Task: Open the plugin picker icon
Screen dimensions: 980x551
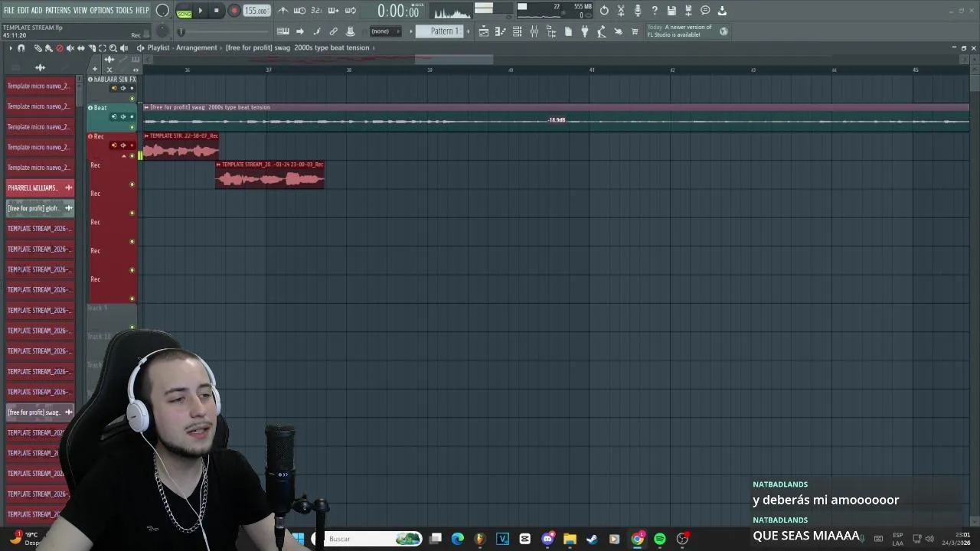Action: (x=550, y=31)
